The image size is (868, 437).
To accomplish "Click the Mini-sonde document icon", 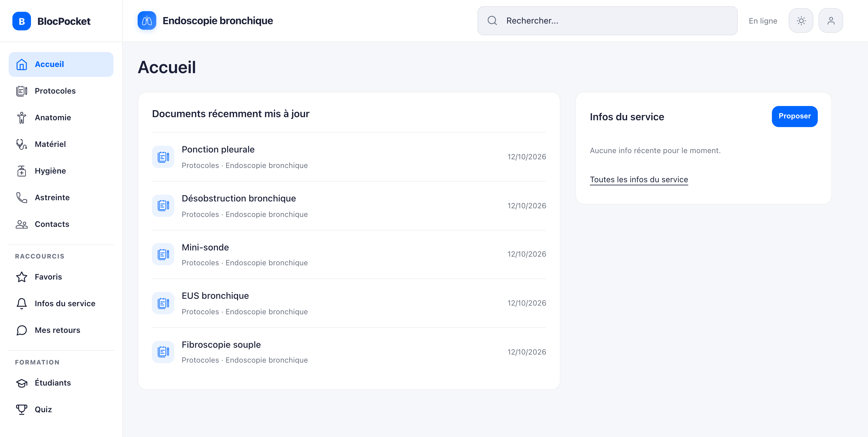I will pos(163,254).
